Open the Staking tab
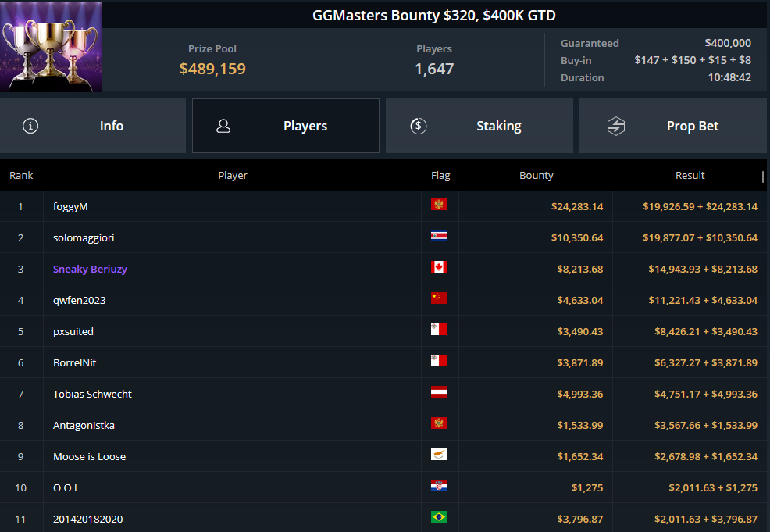The width and height of the screenshot is (770, 532). [x=479, y=126]
